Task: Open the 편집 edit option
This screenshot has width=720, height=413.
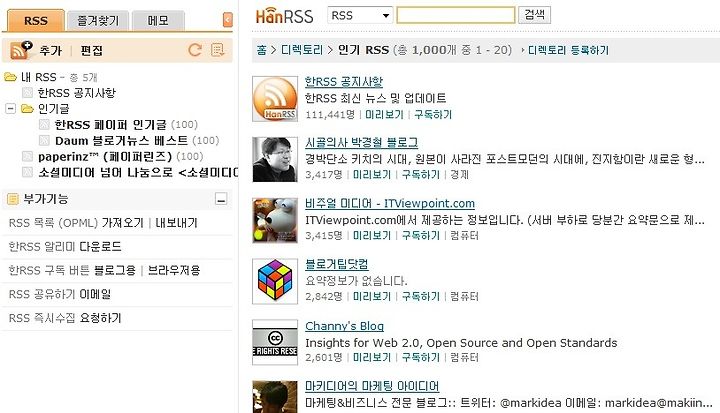Action: pyautogui.click(x=91, y=50)
